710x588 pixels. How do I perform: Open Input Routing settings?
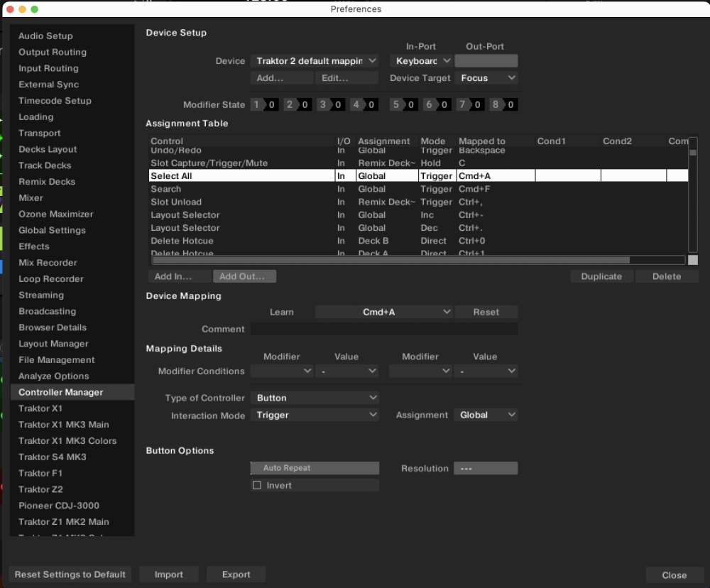48,68
